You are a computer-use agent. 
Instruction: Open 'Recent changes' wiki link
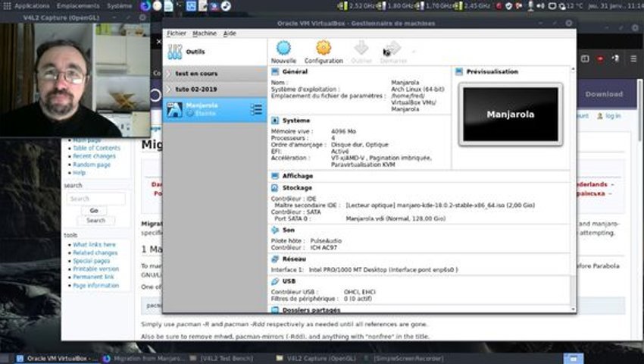pyautogui.click(x=94, y=156)
